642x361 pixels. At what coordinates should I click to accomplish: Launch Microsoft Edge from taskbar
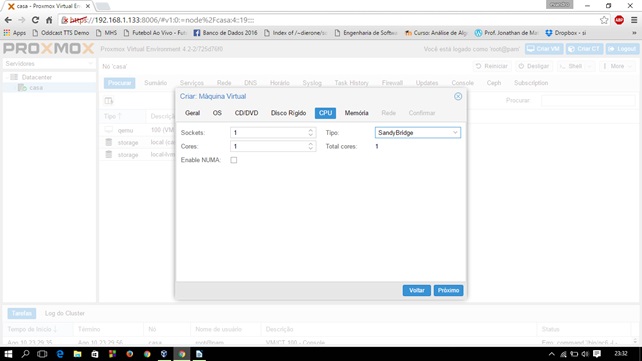pyautogui.click(x=60, y=354)
